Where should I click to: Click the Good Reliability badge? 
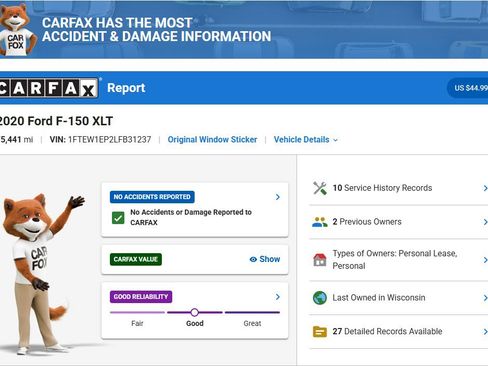[x=141, y=297]
